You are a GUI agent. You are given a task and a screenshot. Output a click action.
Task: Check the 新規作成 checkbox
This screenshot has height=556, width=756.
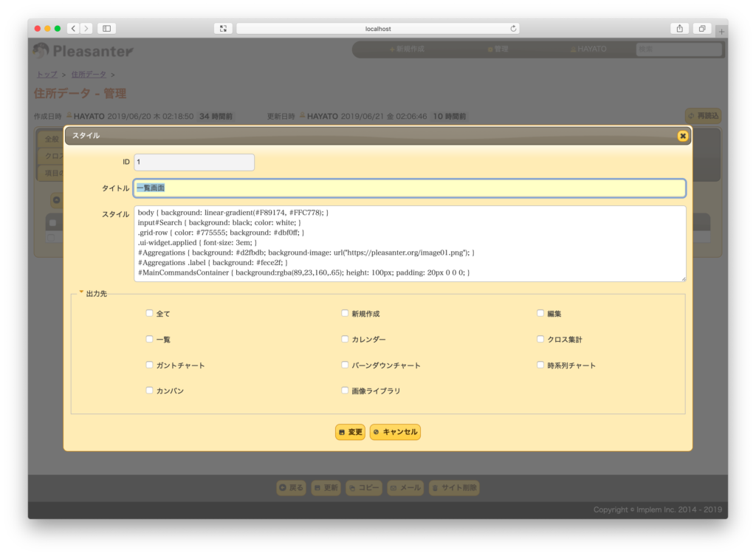click(x=345, y=314)
